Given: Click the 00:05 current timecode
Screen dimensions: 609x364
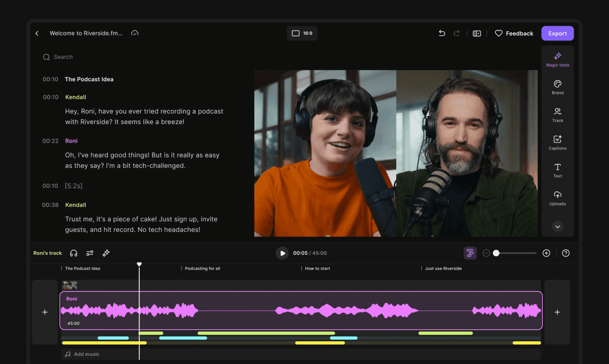Looking at the screenshot, I should 300,253.
